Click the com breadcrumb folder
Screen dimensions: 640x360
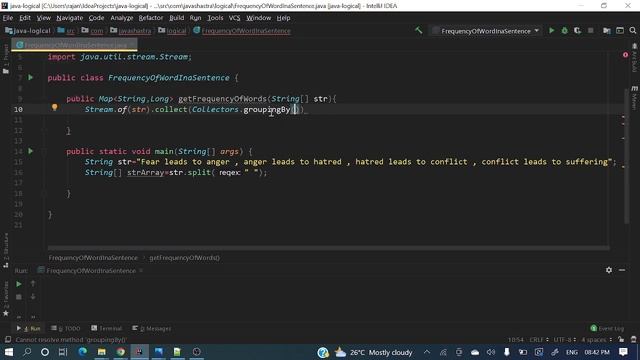(93, 31)
